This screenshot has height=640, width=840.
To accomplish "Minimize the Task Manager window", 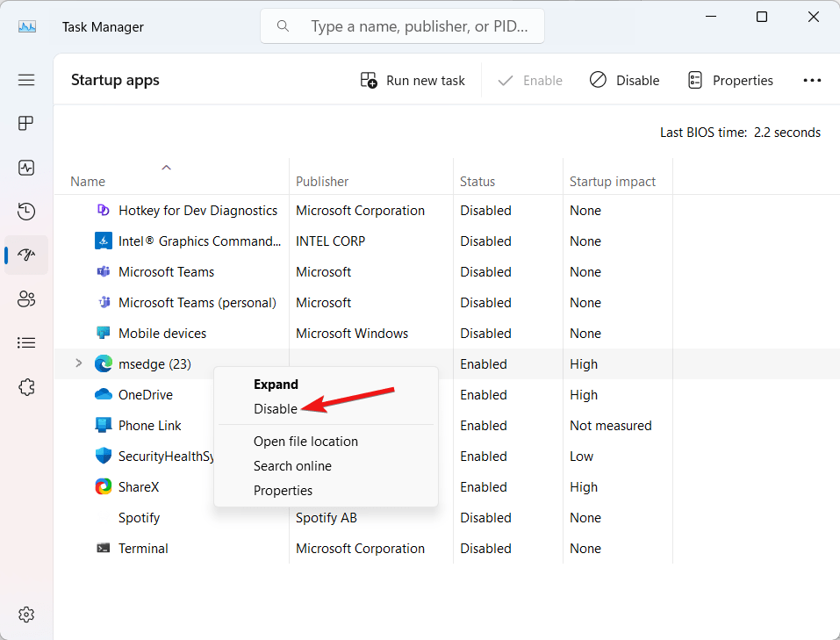I will 711,17.
